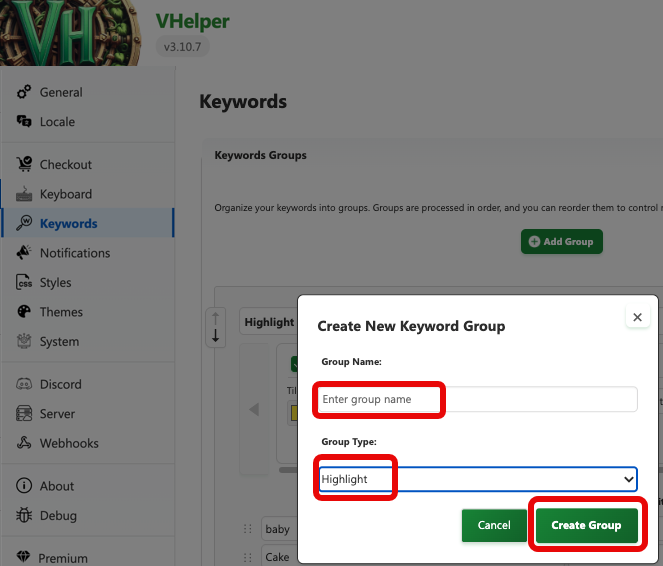The height and width of the screenshot is (566, 663).
Task: Open the Discord integration settings
Action: [60, 384]
